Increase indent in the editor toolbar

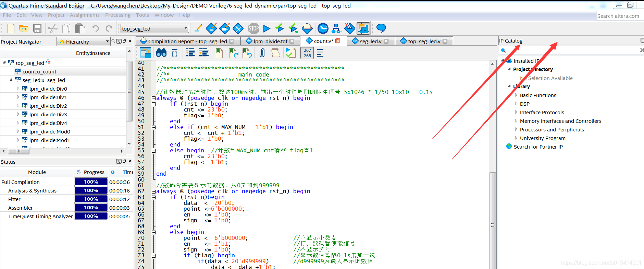click(x=190, y=53)
